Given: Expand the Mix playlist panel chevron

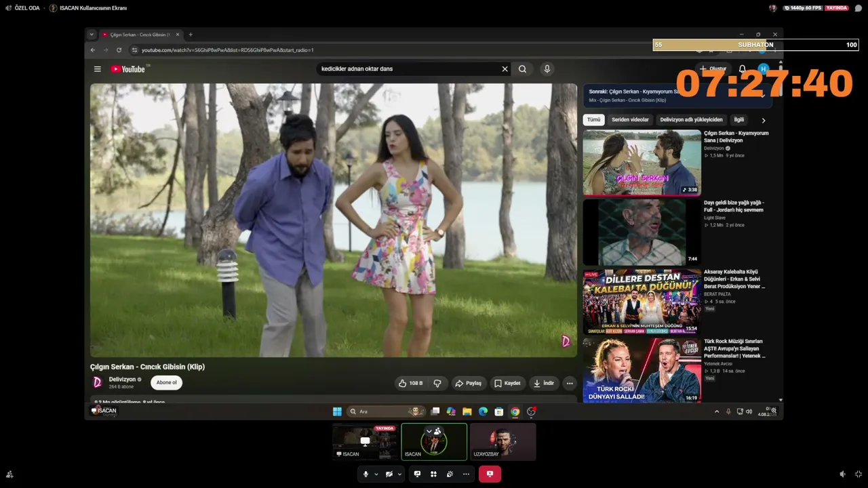Looking at the screenshot, I should [x=763, y=96].
